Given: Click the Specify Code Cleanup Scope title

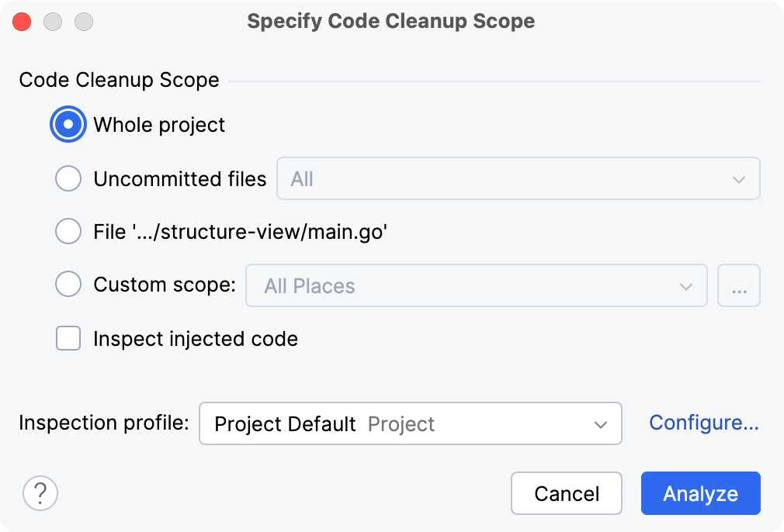Looking at the screenshot, I should (390, 21).
